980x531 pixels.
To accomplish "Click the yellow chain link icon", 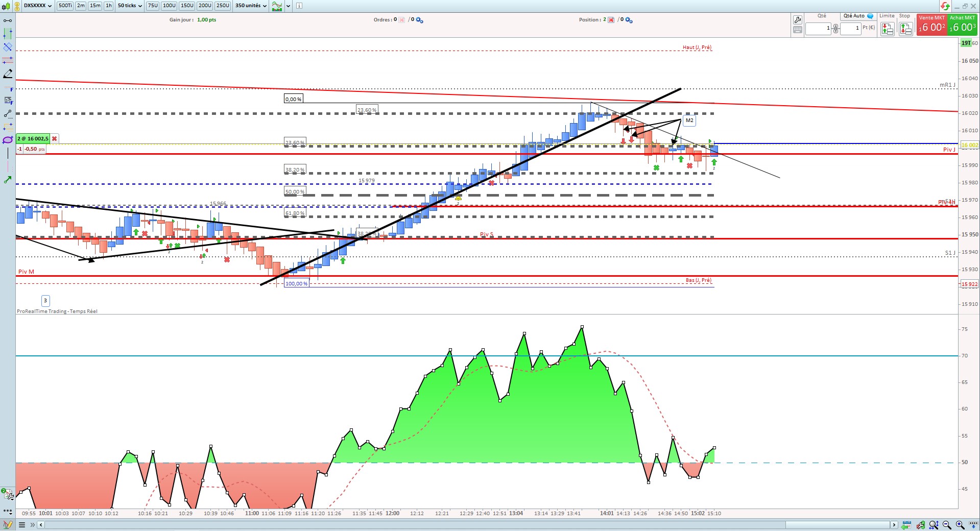I will click(16, 6).
